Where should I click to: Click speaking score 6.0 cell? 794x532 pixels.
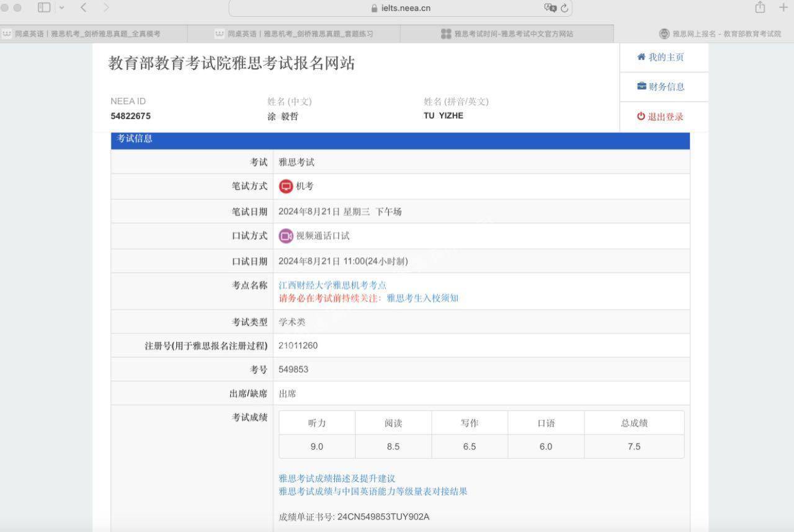point(546,446)
